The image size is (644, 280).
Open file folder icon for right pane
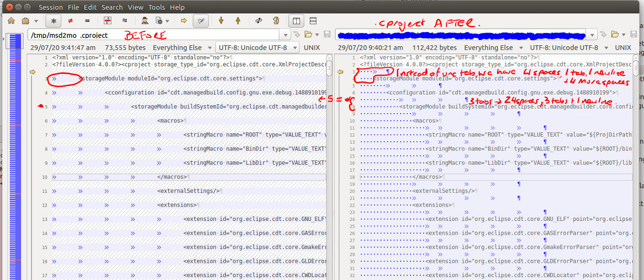[615, 34]
